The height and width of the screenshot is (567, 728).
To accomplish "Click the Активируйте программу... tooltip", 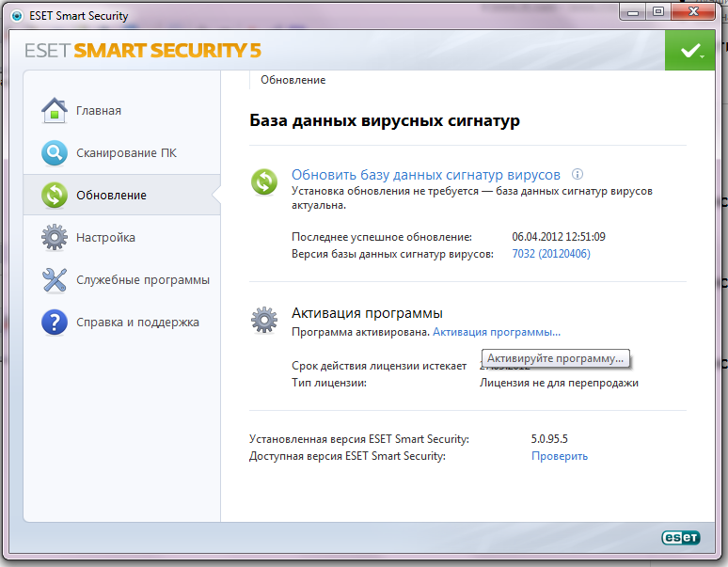I will point(555,358).
